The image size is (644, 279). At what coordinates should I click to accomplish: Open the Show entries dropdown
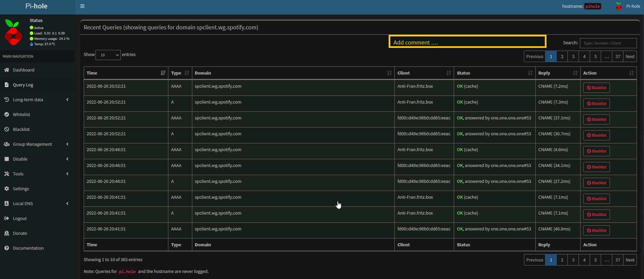click(108, 55)
